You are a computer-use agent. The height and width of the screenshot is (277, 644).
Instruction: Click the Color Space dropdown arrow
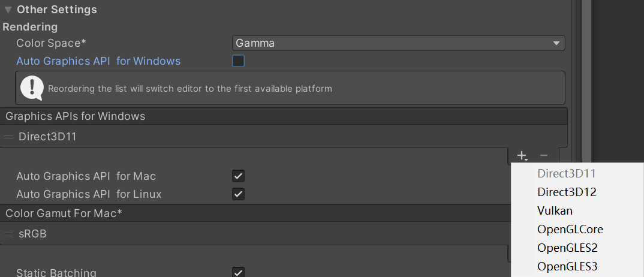556,43
